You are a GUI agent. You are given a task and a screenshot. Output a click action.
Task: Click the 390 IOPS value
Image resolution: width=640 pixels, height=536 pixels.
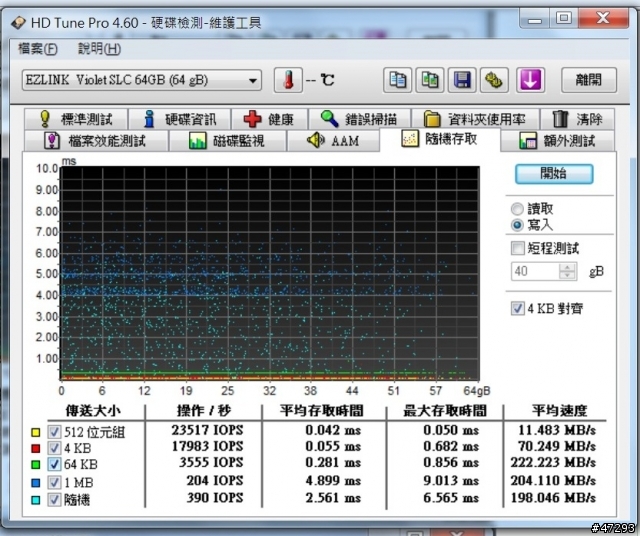(215, 498)
